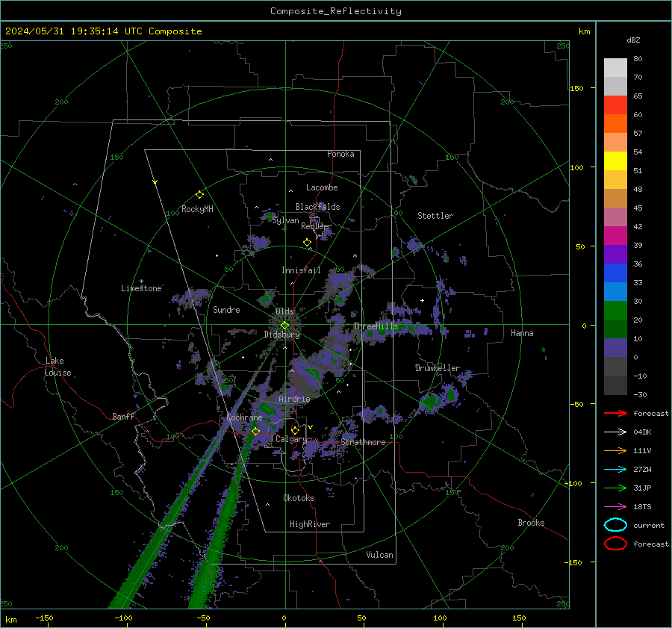Click the green 31JP arrow icon
672x628 pixels.
tap(615, 488)
